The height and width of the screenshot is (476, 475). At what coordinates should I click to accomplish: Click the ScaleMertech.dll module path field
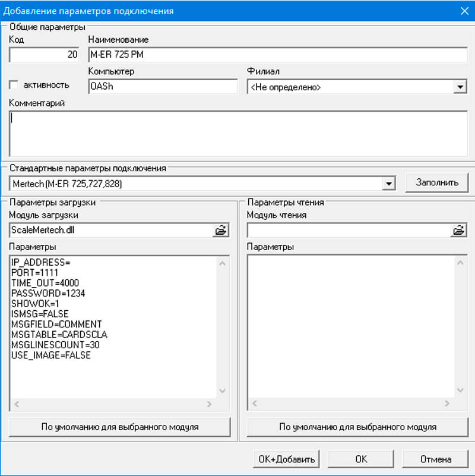point(111,231)
